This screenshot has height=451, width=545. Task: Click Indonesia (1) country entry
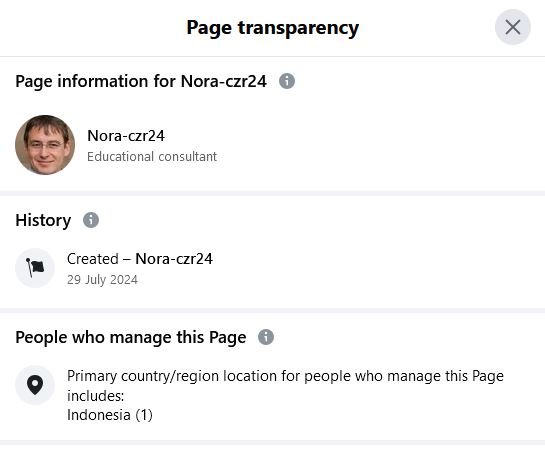pyautogui.click(x=110, y=415)
